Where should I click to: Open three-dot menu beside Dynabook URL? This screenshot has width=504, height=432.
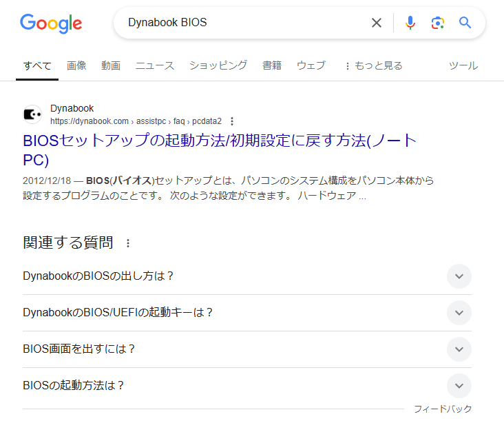(232, 121)
